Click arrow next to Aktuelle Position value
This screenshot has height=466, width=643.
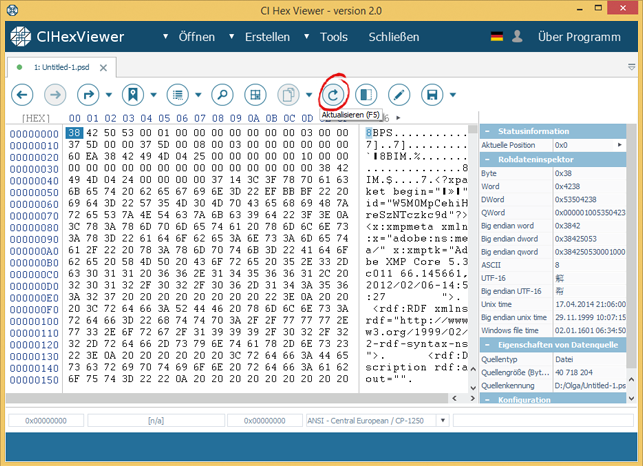(x=620, y=145)
